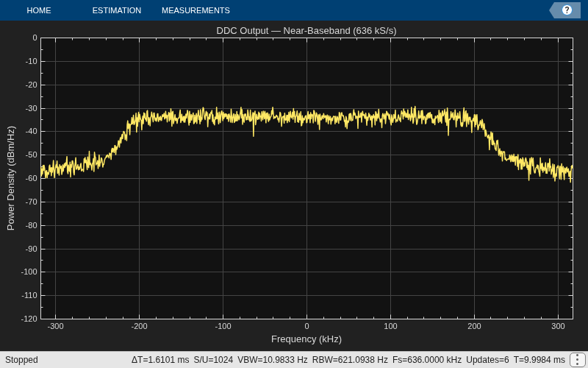
Task: Open the status bar options menu
Action: click(577, 360)
